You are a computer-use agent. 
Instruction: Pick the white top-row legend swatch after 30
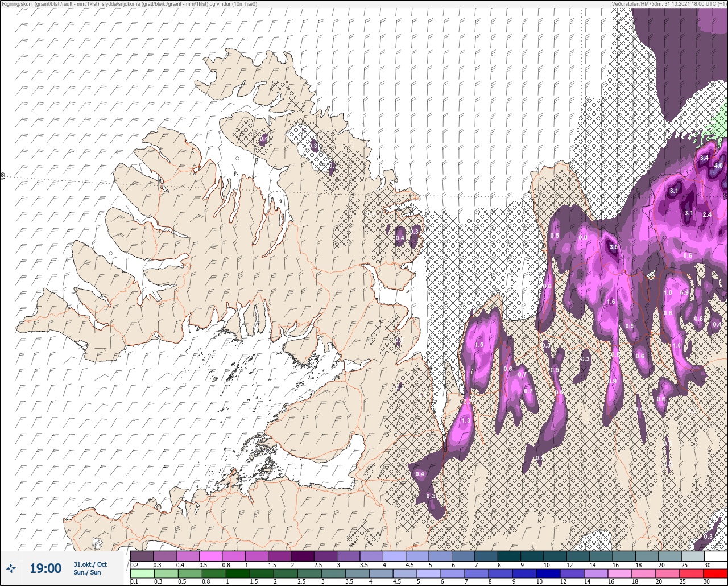tap(715, 556)
